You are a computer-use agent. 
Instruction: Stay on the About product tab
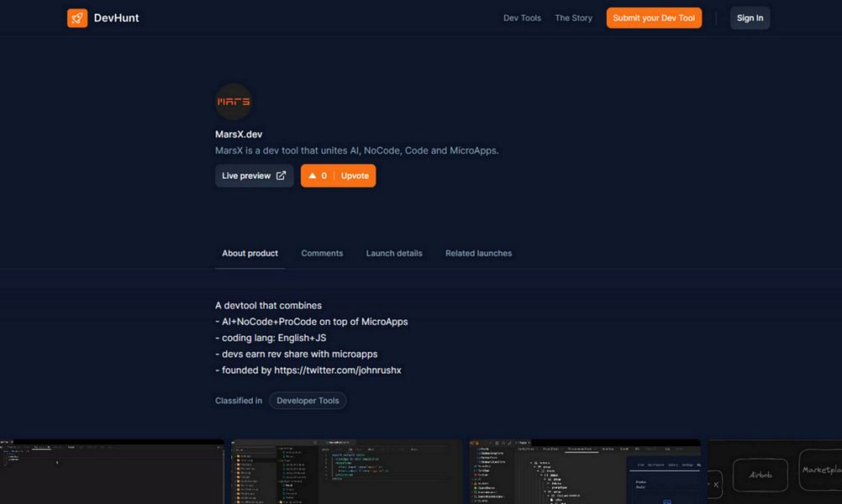click(x=250, y=253)
